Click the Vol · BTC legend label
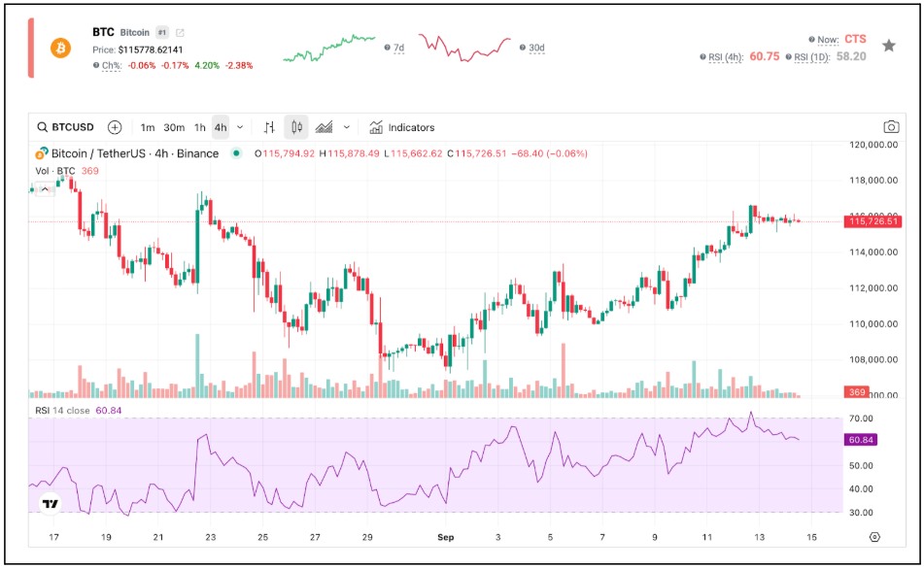924x569 pixels. tap(55, 171)
